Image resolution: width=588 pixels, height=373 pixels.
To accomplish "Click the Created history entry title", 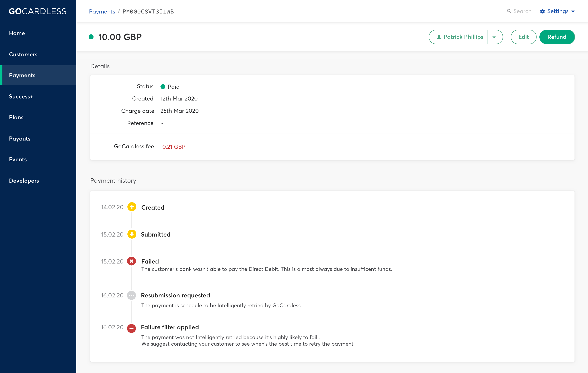I will click(x=153, y=207).
